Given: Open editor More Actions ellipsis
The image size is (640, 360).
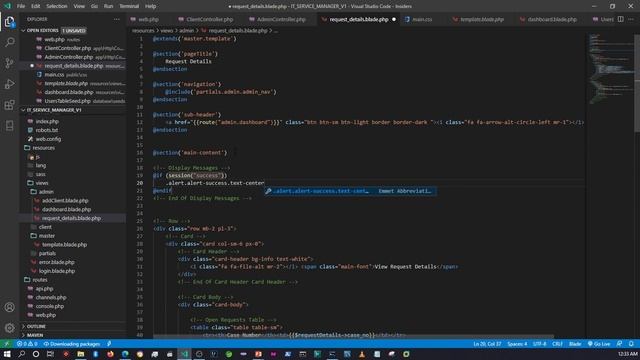Looking at the screenshot, I should click(x=631, y=19).
